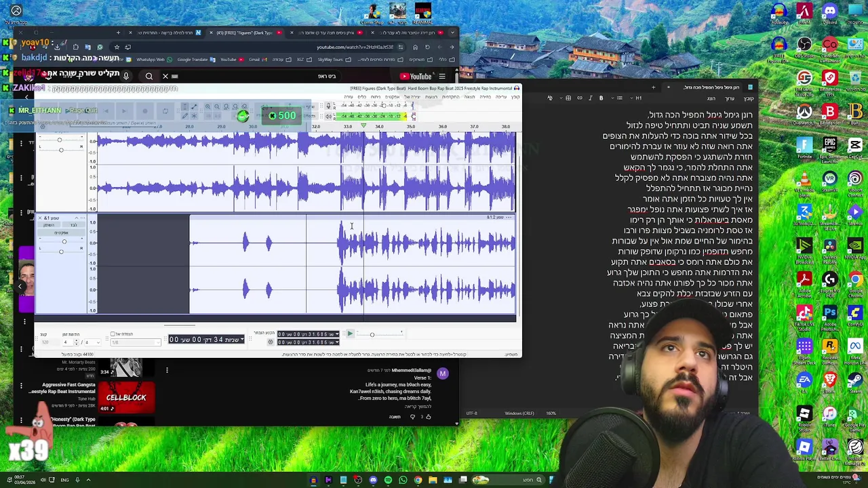Click the Italic icon in Notepad toolbar
The image size is (868, 488).
click(x=590, y=98)
